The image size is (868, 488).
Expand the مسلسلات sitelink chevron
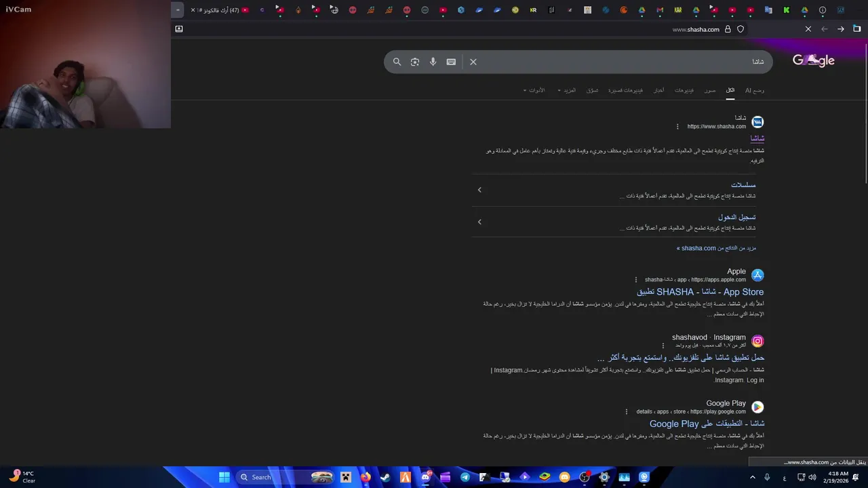tap(479, 190)
